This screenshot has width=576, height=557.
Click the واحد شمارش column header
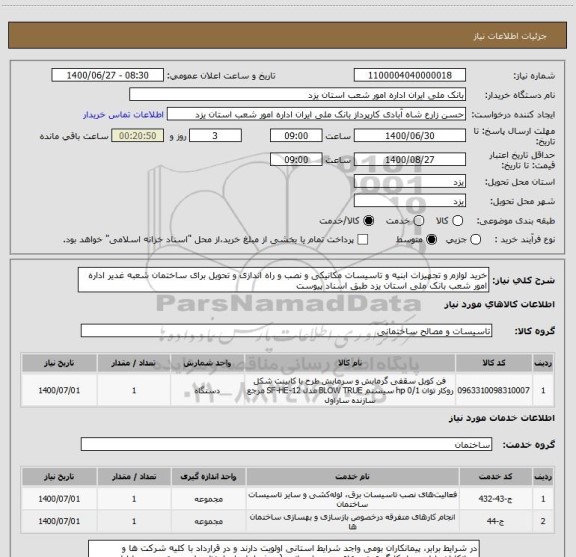(208, 363)
